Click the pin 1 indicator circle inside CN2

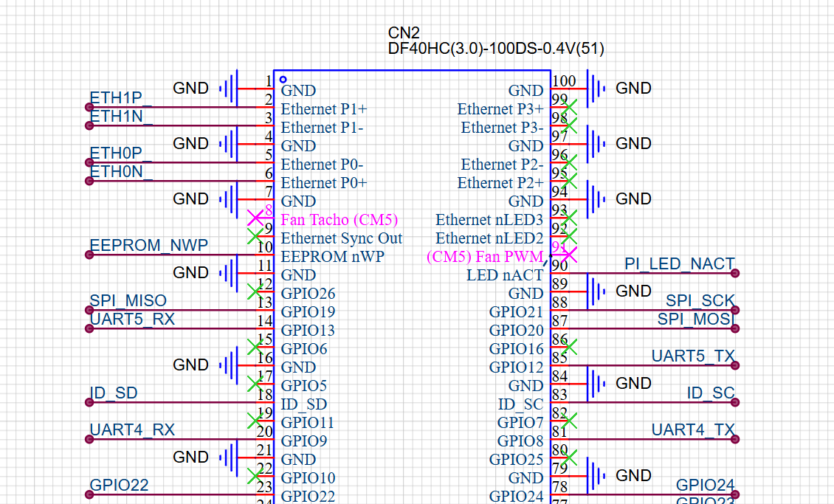click(x=283, y=80)
